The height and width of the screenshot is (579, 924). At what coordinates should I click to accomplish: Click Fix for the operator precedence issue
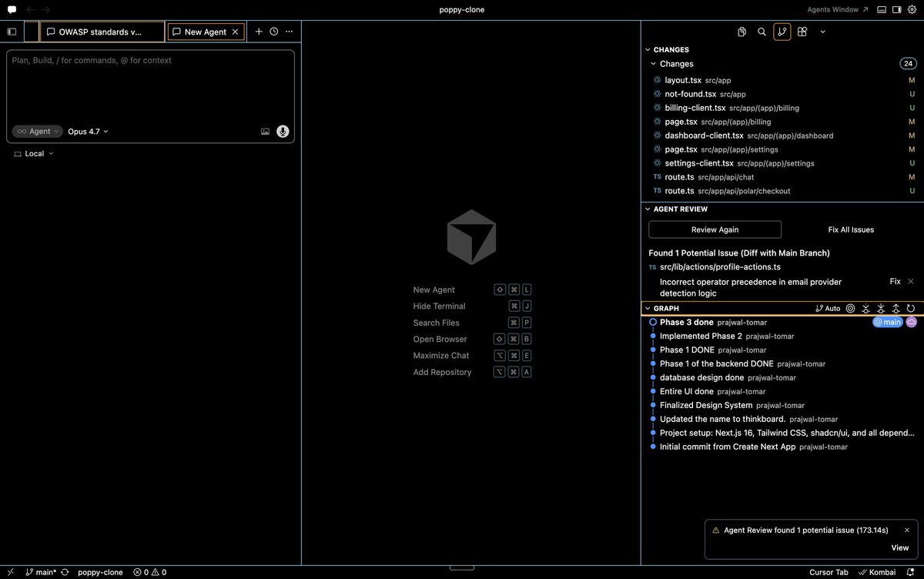[x=895, y=282]
